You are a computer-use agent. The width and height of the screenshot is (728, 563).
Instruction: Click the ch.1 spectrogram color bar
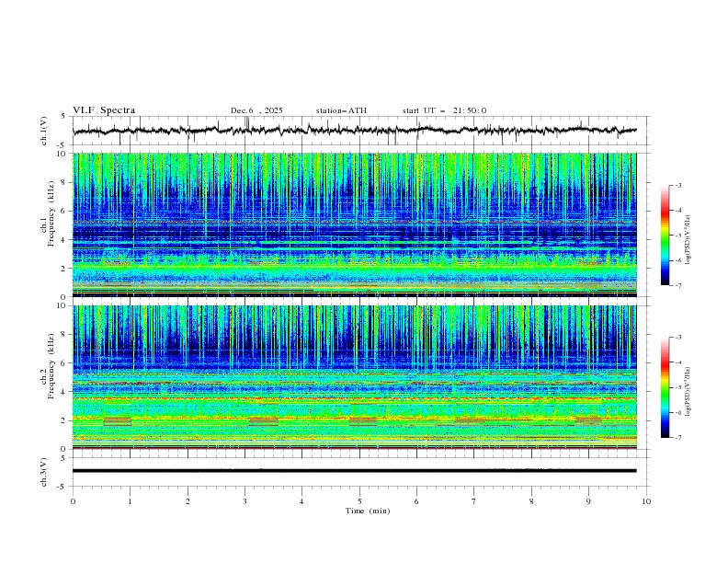(x=665, y=236)
